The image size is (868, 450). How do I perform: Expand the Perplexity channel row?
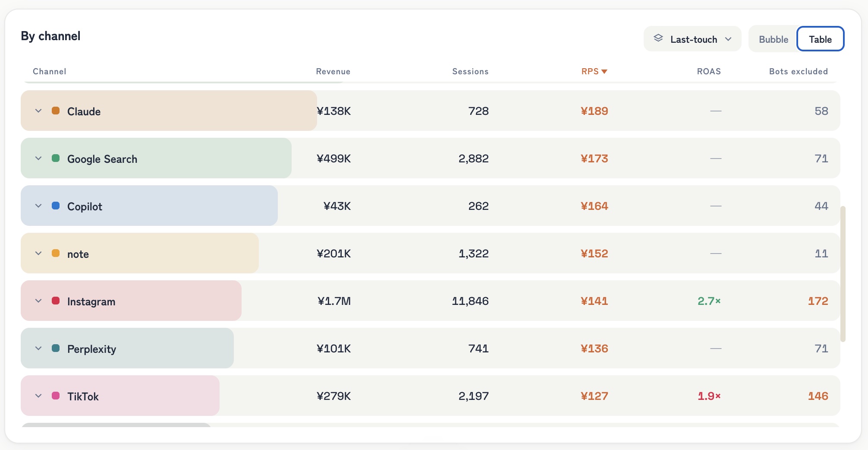coord(38,349)
